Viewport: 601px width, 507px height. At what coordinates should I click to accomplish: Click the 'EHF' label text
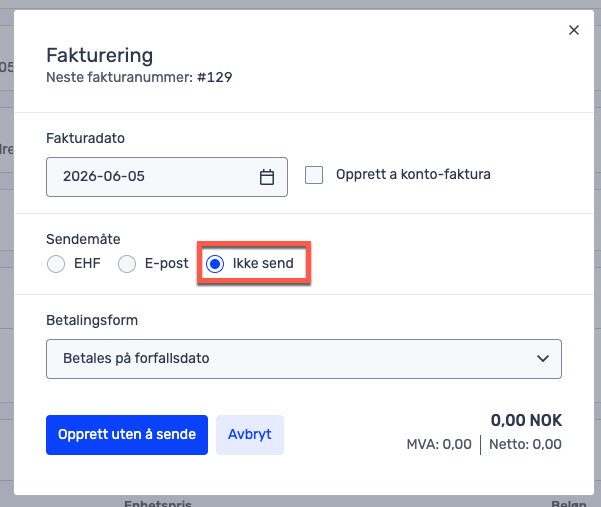click(87, 263)
